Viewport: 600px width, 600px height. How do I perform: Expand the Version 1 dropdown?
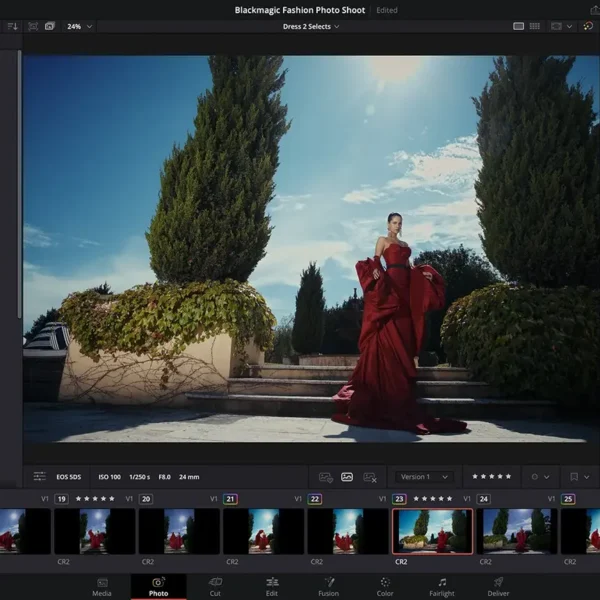pos(424,477)
